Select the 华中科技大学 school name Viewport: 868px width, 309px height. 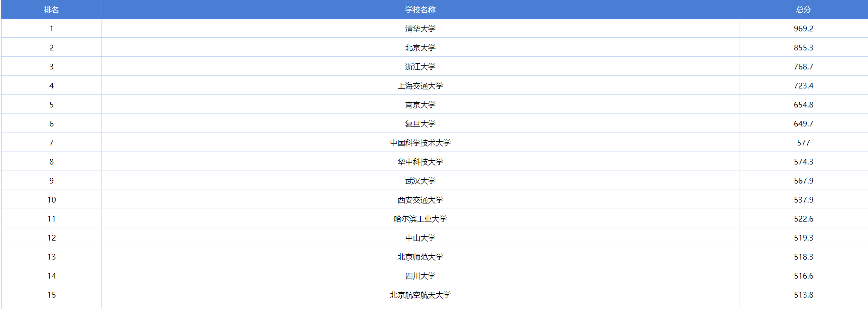pos(420,162)
